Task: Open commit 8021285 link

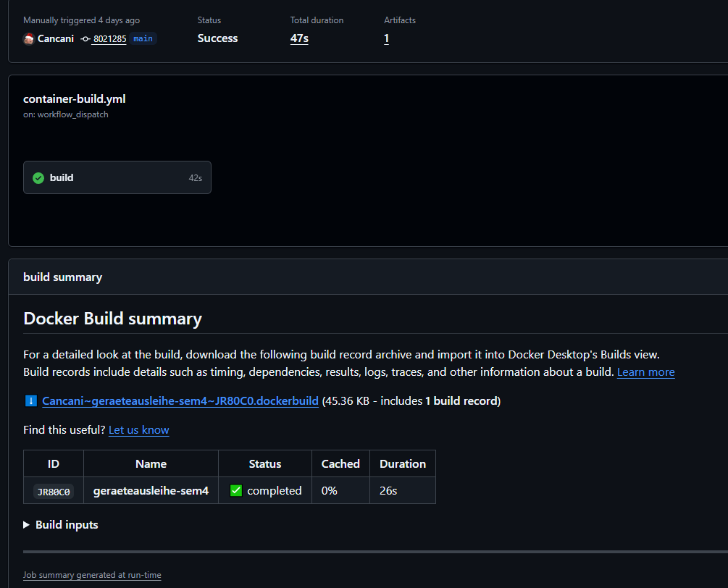Action: coord(109,39)
